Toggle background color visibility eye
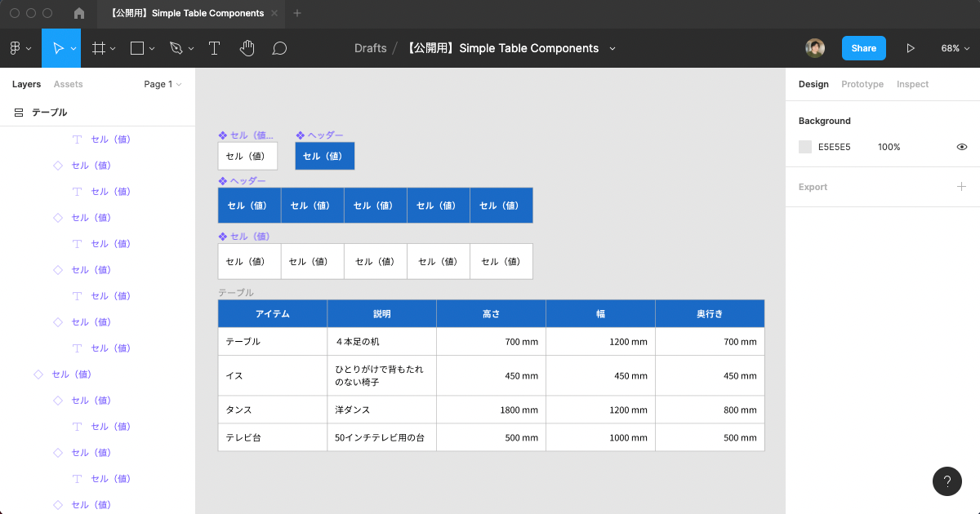 pyautogui.click(x=961, y=147)
